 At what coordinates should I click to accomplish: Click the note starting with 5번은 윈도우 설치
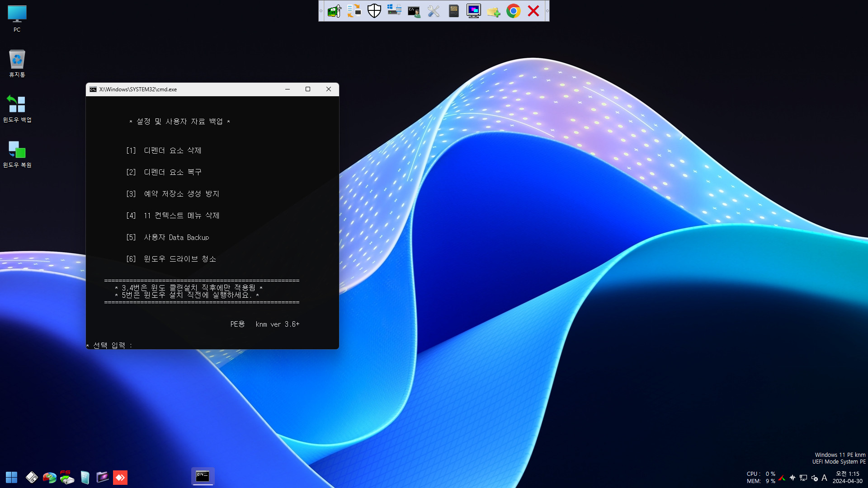coord(187,295)
